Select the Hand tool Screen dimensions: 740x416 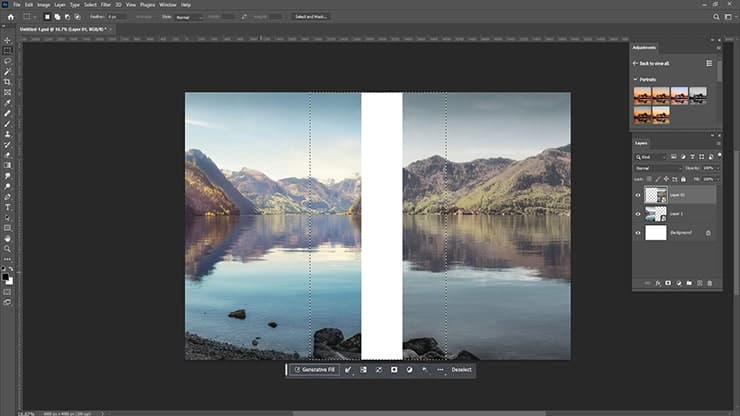tap(7, 238)
